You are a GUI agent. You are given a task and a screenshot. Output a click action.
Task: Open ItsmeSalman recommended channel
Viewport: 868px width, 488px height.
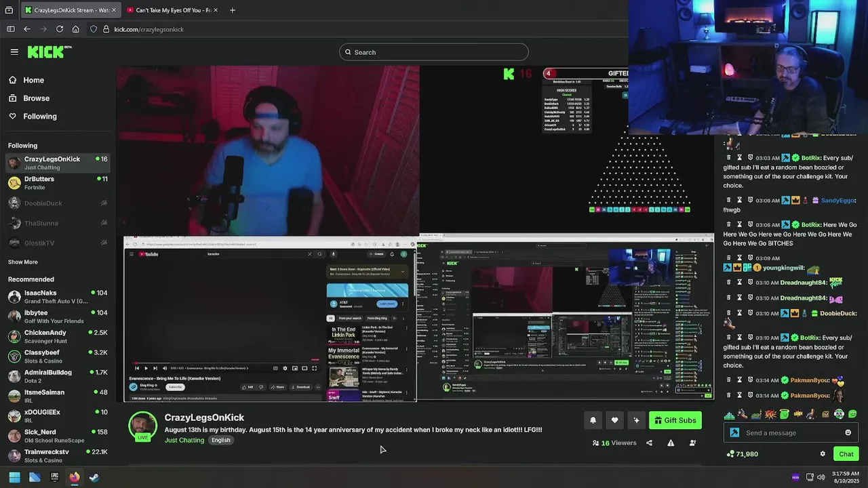(x=58, y=396)
